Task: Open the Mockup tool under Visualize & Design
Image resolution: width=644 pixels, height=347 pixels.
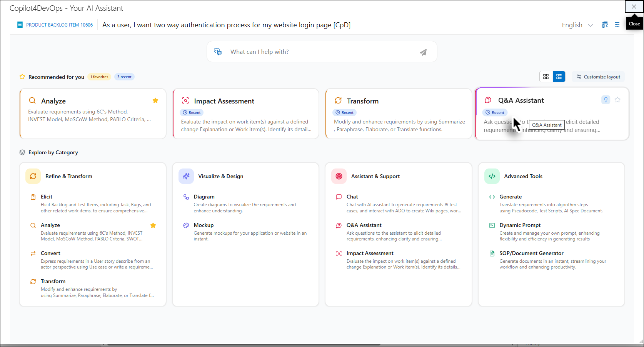Action: [204, 225]
